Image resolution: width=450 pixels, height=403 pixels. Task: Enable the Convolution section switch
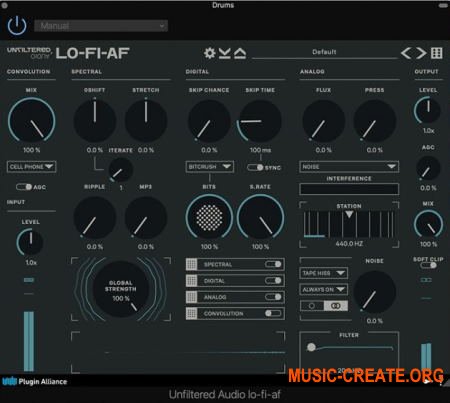pos(273,313)
